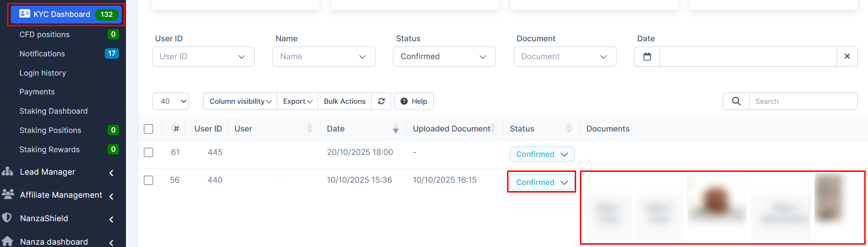Image resolution: width=868 pixels, height=247 pixels.
Task: Click the Help button
Action: click(x=414, y=101)
